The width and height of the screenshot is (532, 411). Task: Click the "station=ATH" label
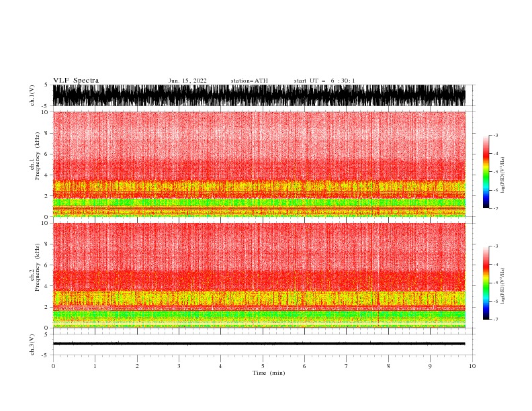click(249, 81)
